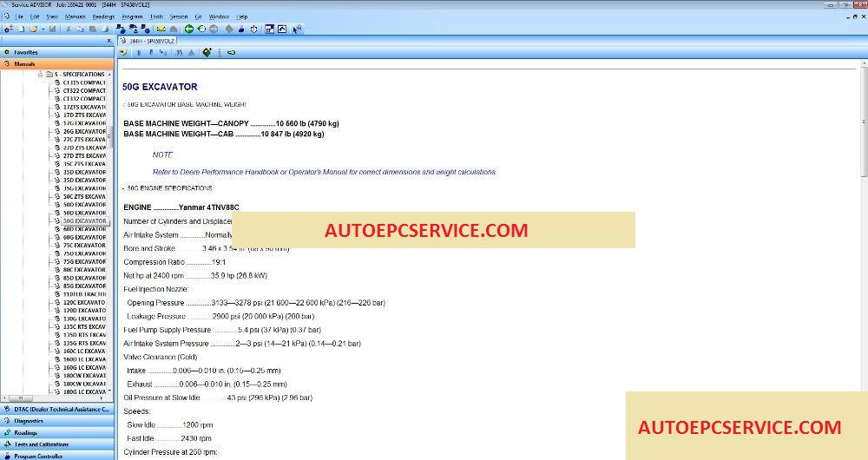Image resolution: width=868 pixels, height=460 pixels.
Task: Select 50C ZTS EXCAVATOR tree item
Action: tap(84, 196)
